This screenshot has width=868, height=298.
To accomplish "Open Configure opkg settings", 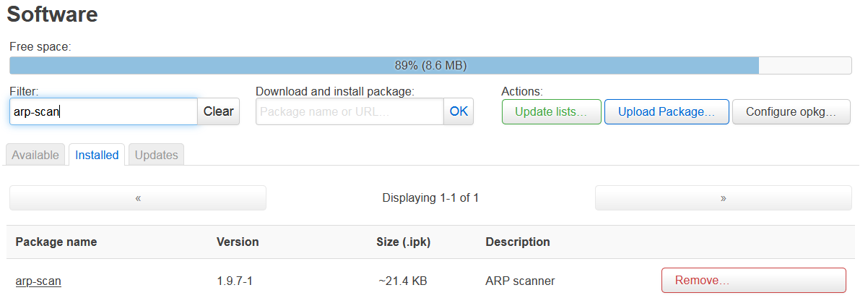I will 791,112.
